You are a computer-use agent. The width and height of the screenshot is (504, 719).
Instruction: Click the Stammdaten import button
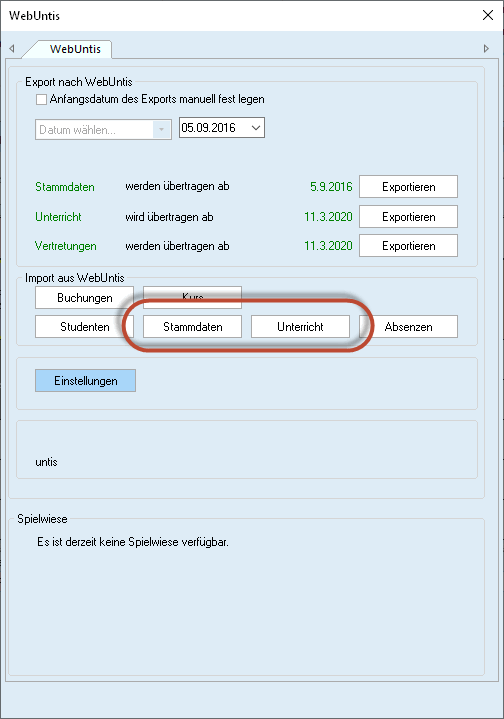[x=193, y=326]
